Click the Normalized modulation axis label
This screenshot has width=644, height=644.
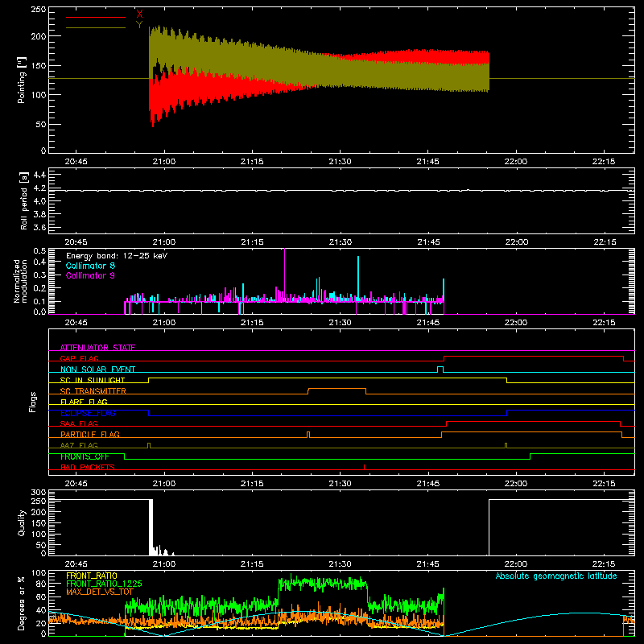click(21, 281)
